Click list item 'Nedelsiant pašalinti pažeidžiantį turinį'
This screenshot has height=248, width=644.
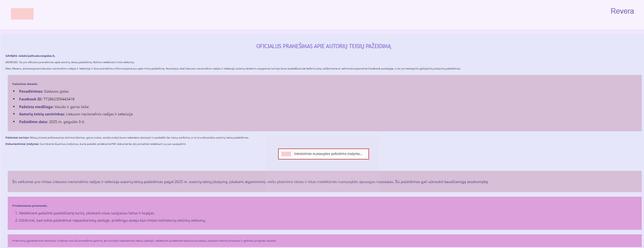tap(87, 213)
